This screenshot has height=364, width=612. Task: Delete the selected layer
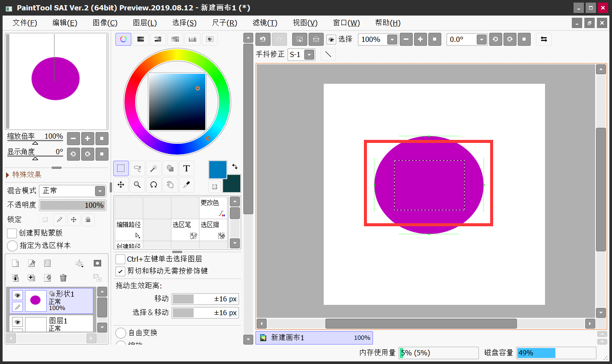(63, 278)
